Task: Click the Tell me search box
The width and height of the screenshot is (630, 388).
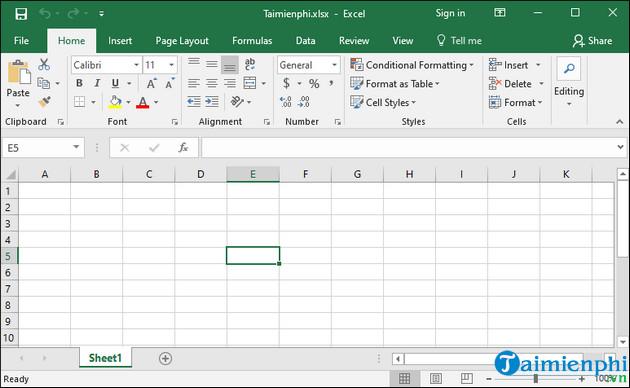Action: coord(459,41)
